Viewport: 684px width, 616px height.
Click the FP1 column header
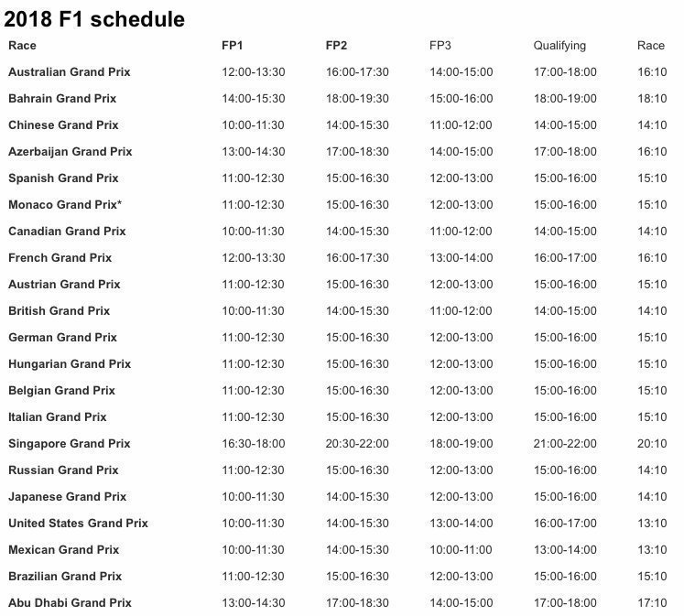[x=232, y=46]
